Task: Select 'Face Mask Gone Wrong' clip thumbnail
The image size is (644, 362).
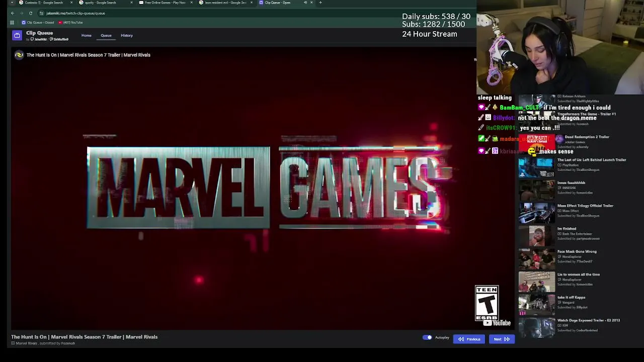Action: click(537, 258)
